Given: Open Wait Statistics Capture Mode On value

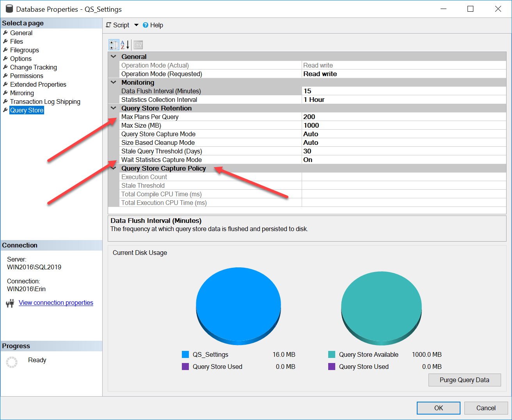Looking at the screenshot, I should (x=404, y=160).
